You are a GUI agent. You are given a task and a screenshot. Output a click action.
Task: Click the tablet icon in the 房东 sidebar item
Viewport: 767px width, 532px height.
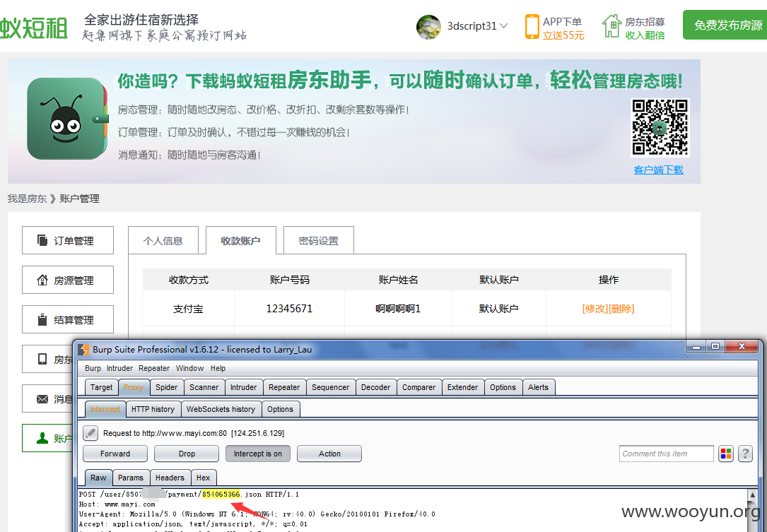point(42,359)
